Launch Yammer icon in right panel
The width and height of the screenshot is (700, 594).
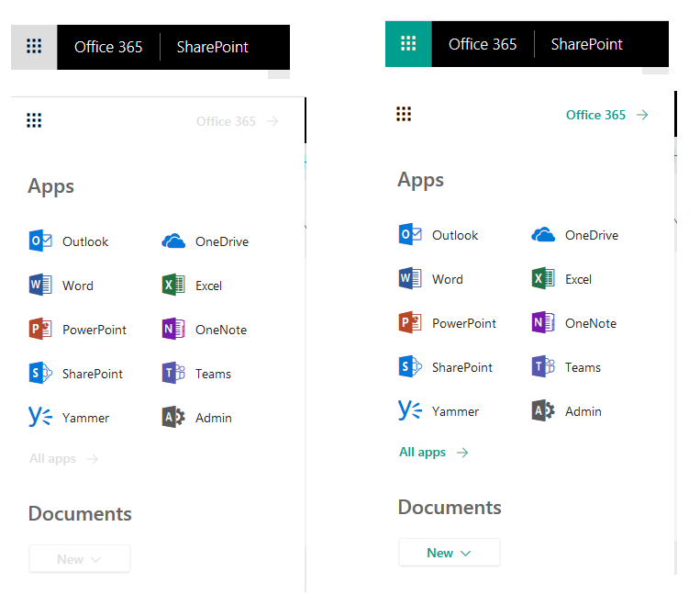[x=410, y=410]
